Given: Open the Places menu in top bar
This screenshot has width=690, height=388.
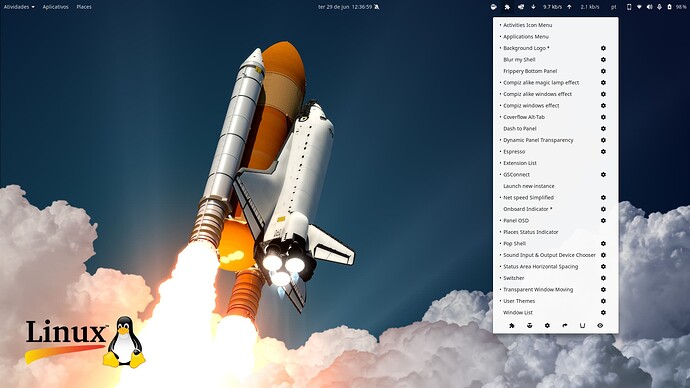Looking at the screenshot, I should click(84, 7).
